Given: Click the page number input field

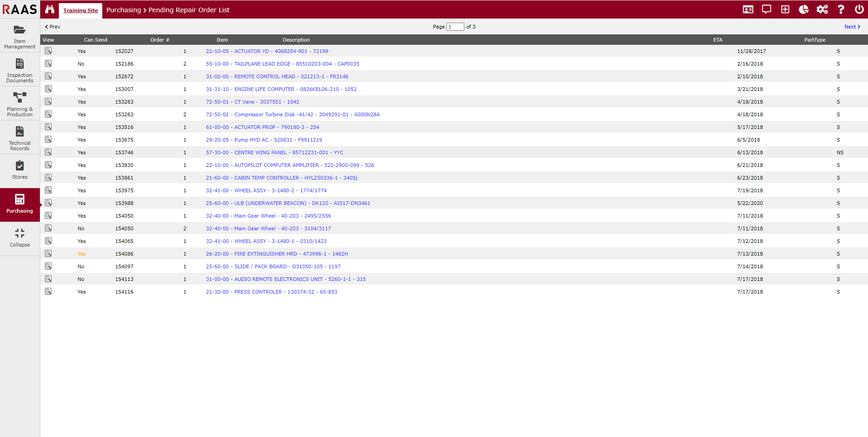Looking at the screenshot, I should coord(455,27).
